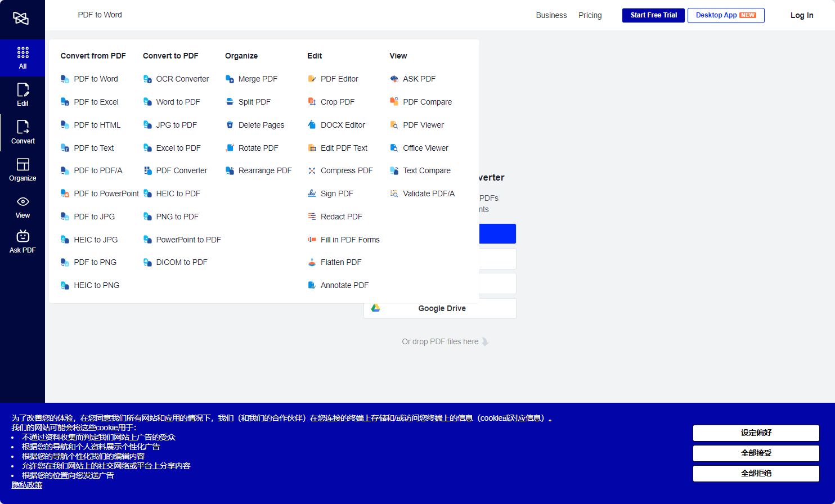Click the Delete Pages trash icon

coord(230,125)
